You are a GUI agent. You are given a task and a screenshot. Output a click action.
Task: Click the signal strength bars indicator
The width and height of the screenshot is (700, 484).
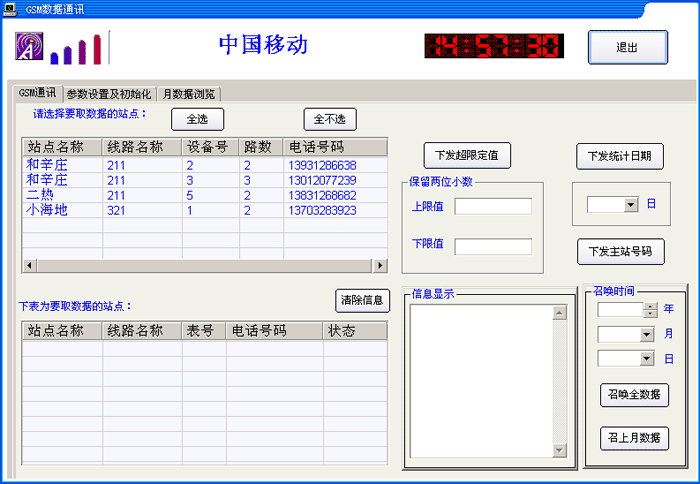point(76,49)
